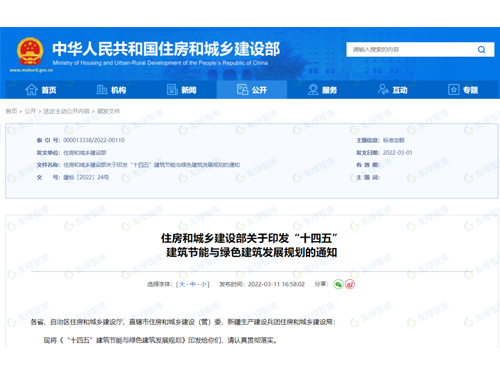Open the 新闻 navigation tab
The image size is (500, 375).
(x=181, y=90)
